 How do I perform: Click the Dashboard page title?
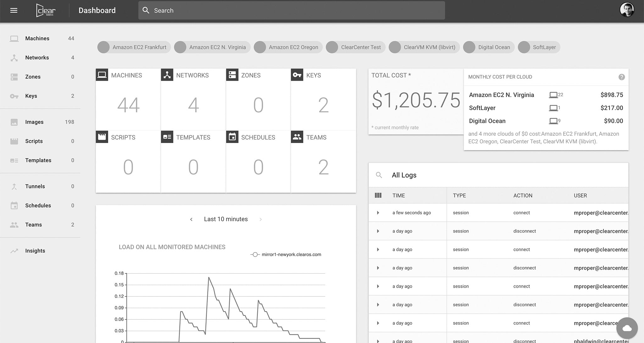(97, 10)
